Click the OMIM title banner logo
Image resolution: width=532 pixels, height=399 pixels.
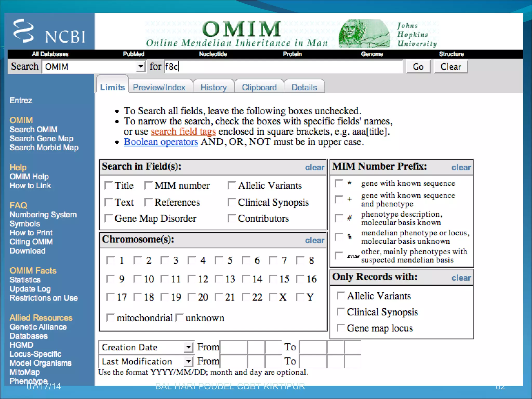pyautogui.click(x=241, y=29)
